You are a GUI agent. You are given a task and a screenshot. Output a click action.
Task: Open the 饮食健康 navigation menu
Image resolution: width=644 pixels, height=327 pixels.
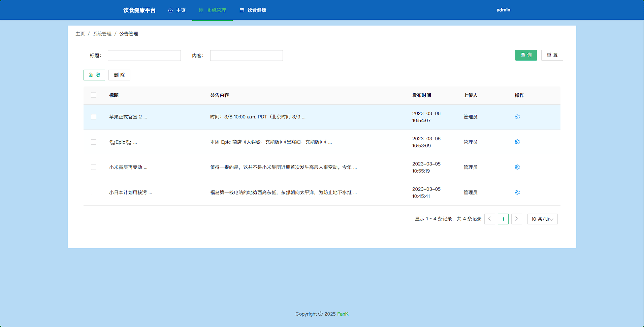(257, 10)
